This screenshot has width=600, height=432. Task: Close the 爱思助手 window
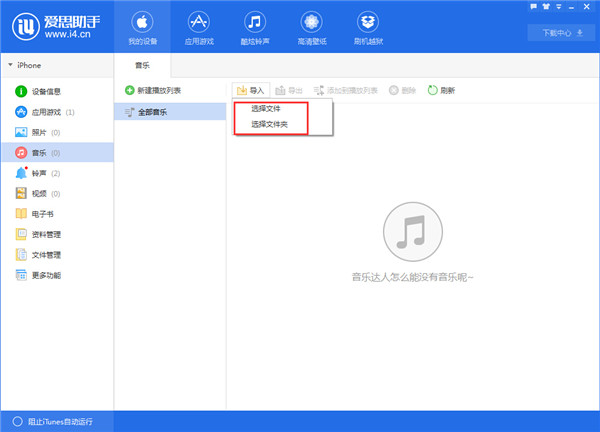click(x=586, y=7)
